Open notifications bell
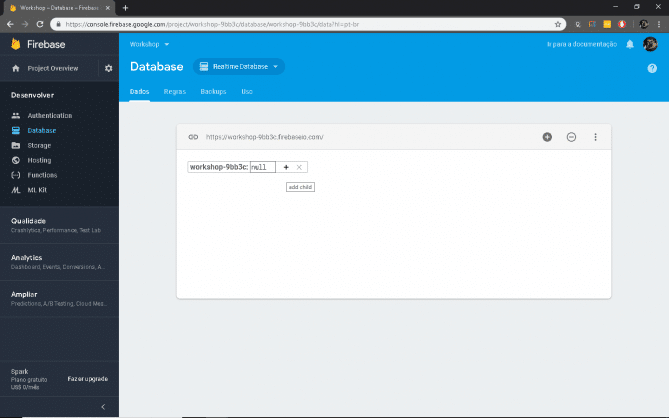 pos(630,44)
